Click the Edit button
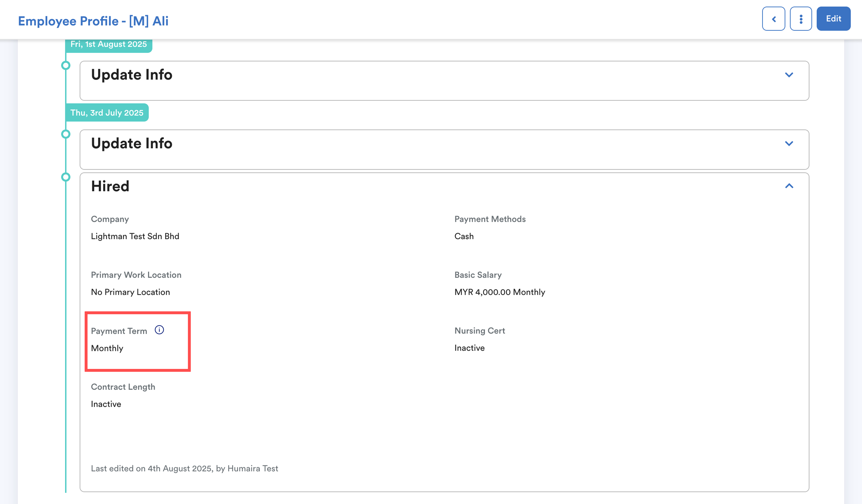The height and width of the screenshot is (504, 862). pyautogui.click(x=833, y=19)
